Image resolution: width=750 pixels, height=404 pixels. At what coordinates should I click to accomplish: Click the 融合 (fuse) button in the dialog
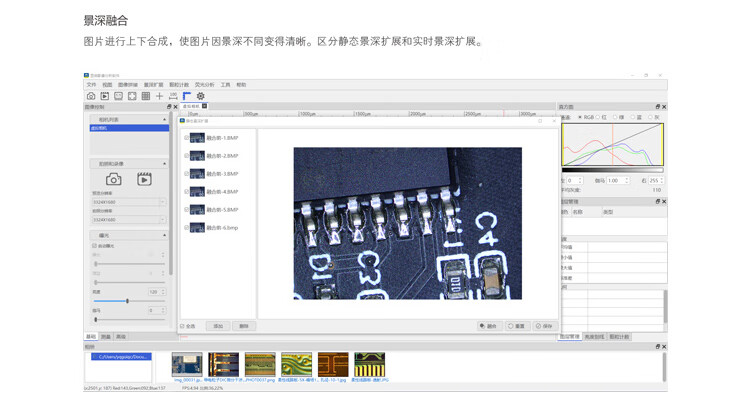click(x=488, y=326)
